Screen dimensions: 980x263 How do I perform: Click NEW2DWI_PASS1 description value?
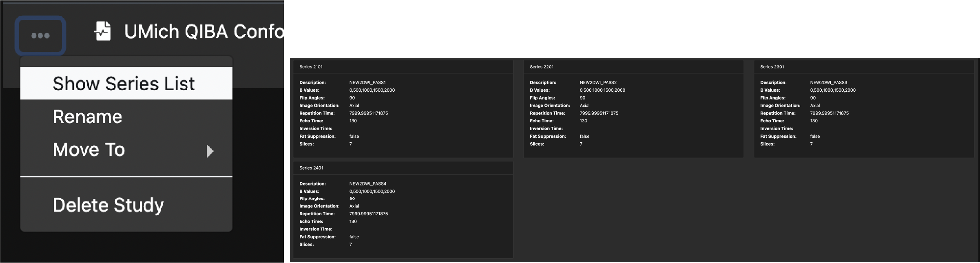[367, 82]
